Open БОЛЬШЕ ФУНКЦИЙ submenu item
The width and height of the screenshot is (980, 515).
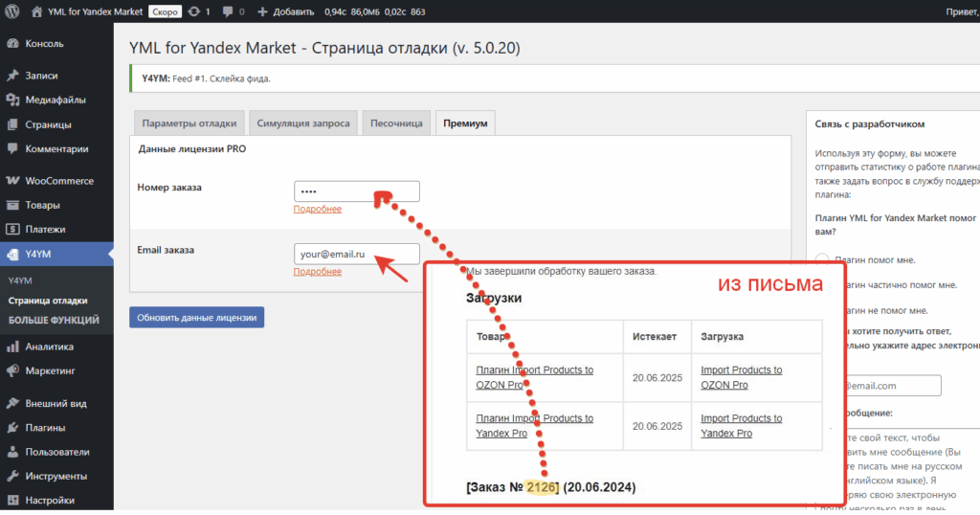click(54, 320)
